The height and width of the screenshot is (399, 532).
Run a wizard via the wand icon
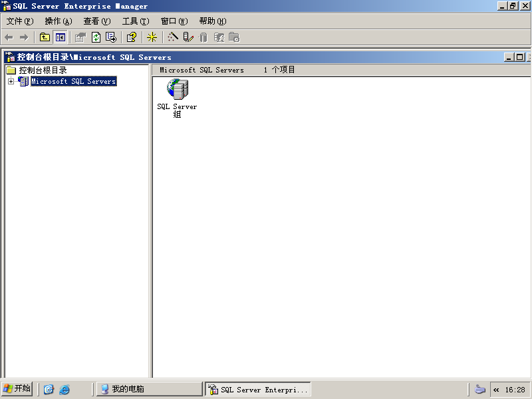coord(173,37)
